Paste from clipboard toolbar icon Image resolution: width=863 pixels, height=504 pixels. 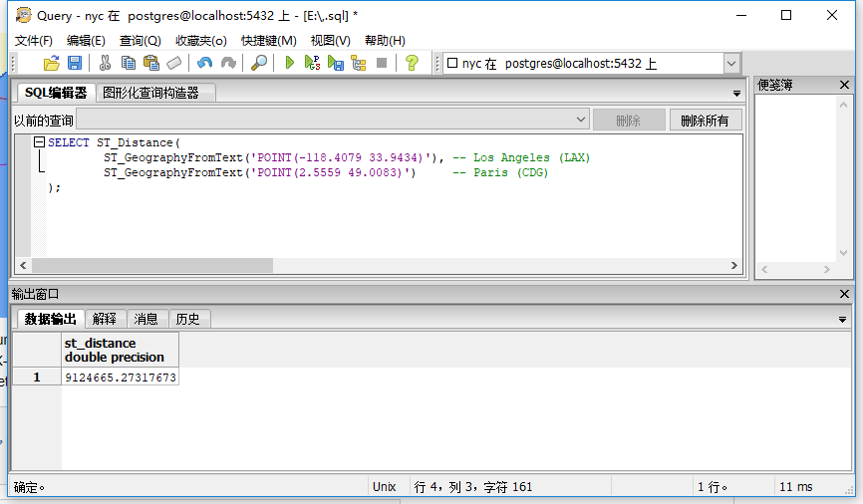pyautogui.click(x=151, y=64)
